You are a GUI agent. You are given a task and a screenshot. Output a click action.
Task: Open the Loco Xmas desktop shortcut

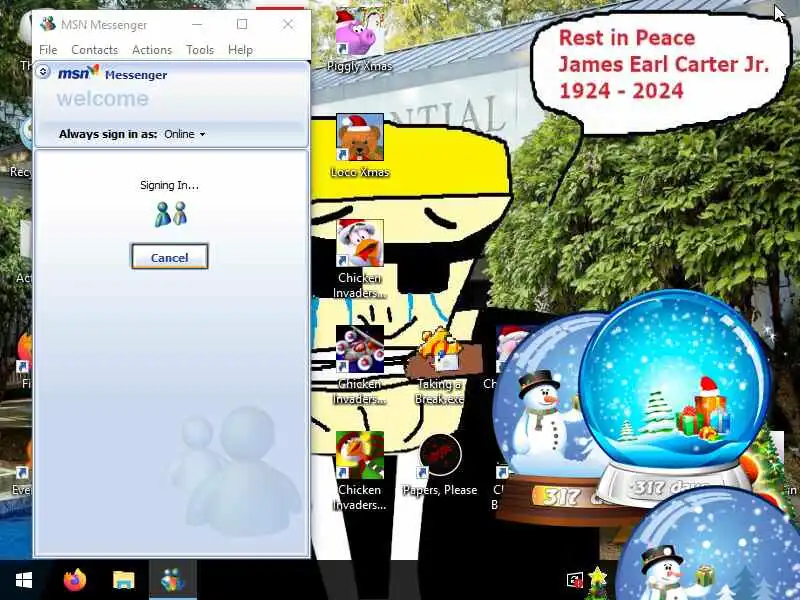(x=360, y=146)
